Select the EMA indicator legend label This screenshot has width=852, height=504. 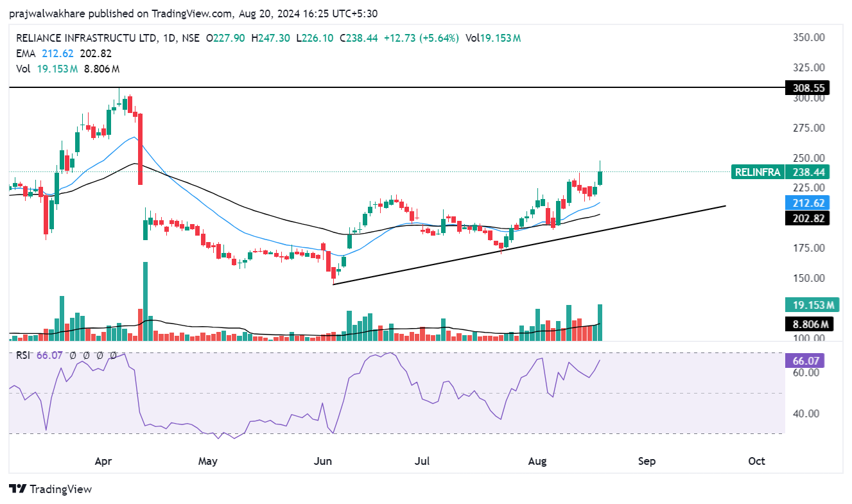(x=26, y=53)
